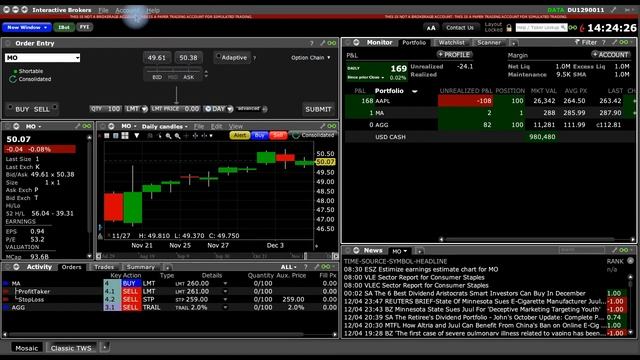Screen dimensions: 640x360
Task: Click the AA font size button
Action: pos(431,28)
